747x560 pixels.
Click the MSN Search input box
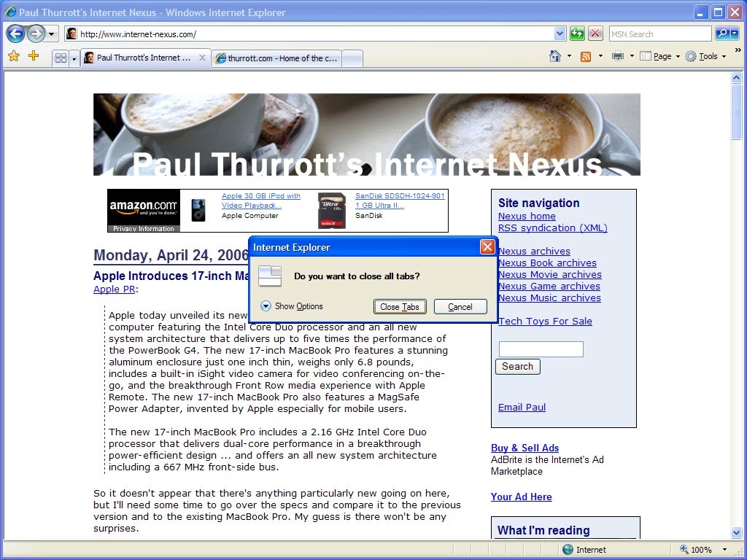tap(659, 34)
